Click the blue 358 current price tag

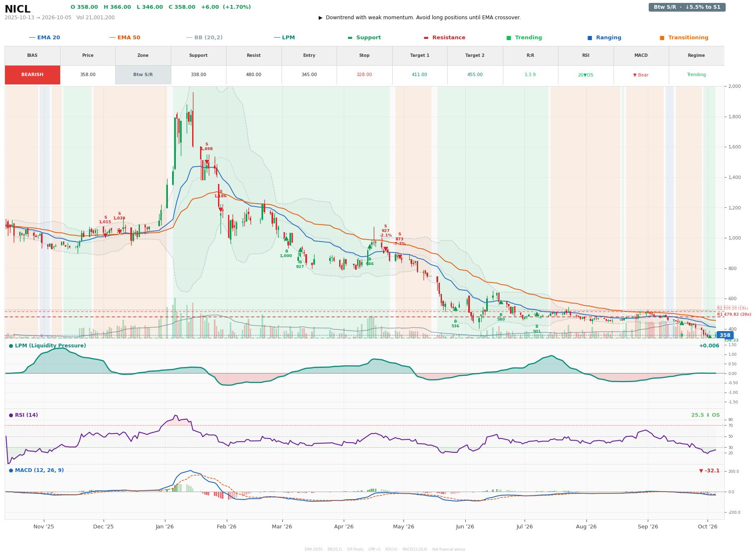(725, 335)
